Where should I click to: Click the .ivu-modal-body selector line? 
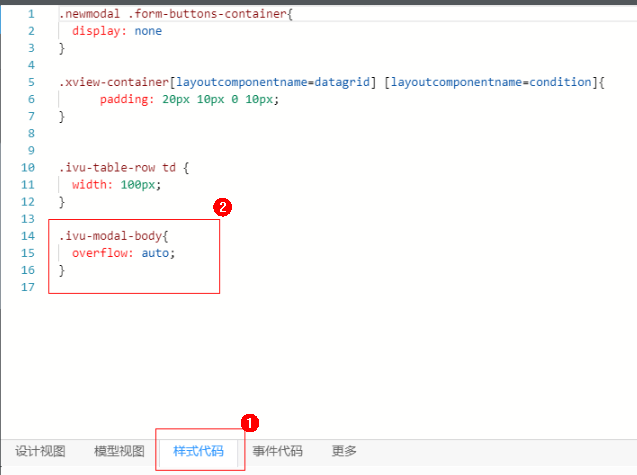click(113, 236)
